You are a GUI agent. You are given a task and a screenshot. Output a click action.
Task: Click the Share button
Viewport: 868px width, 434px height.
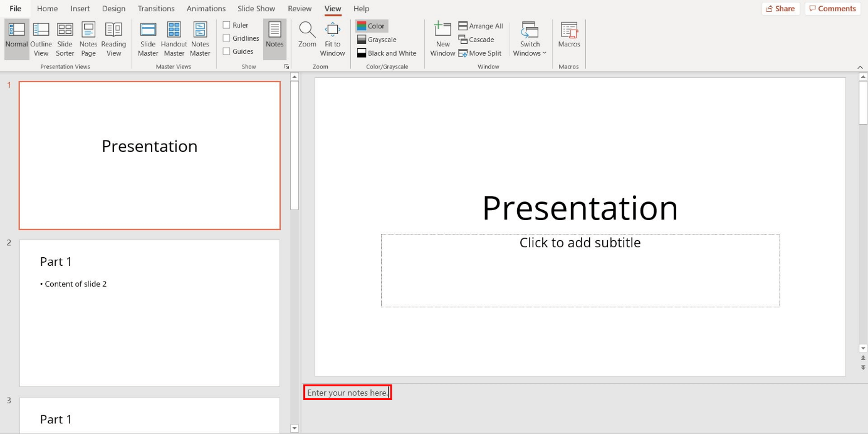point(780,8)
